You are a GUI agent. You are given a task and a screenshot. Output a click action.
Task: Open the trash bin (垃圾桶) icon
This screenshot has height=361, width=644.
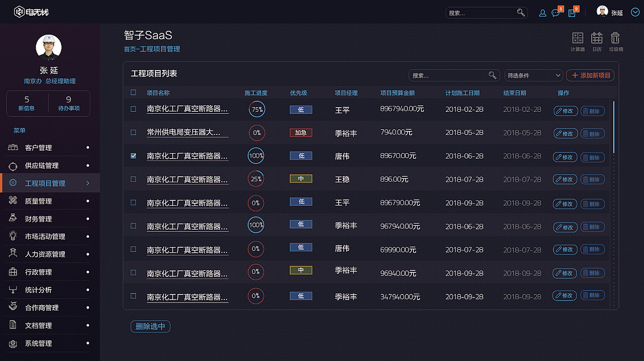(615, 38)
